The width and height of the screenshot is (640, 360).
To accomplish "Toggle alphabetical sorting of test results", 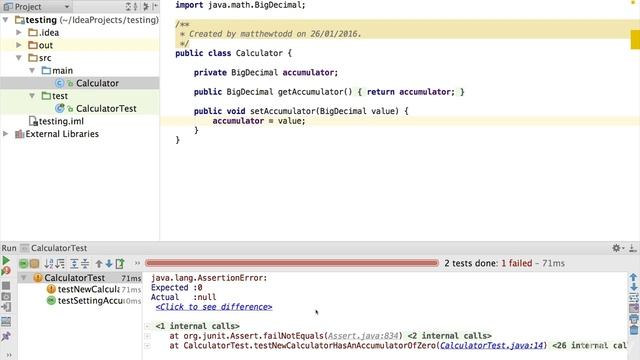I will (49, 264).
